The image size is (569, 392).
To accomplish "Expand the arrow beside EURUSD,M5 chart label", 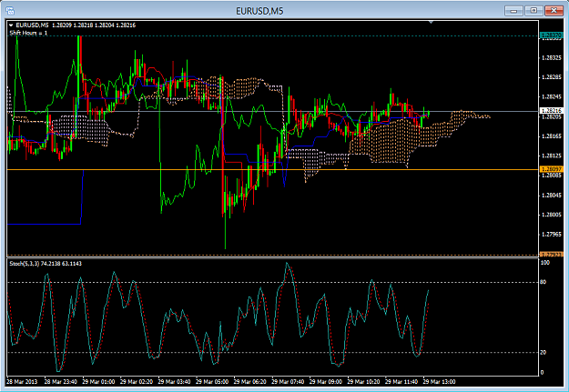I will coord(11,25).
